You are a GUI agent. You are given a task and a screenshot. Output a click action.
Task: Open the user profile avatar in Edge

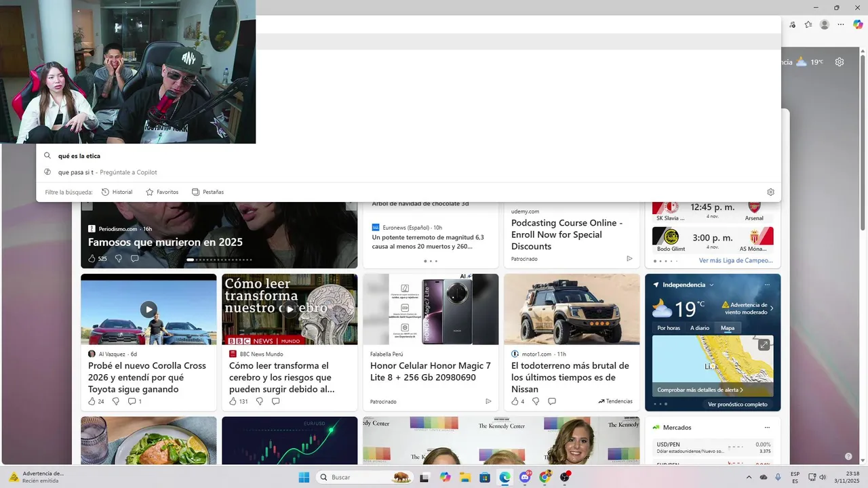(825, 24)
